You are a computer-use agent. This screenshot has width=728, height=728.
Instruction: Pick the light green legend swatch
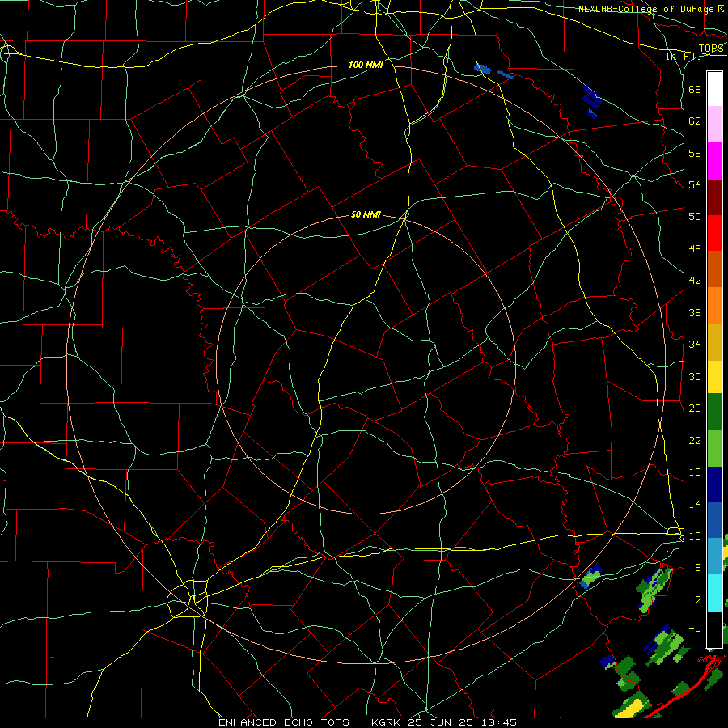tap(714, 447)
